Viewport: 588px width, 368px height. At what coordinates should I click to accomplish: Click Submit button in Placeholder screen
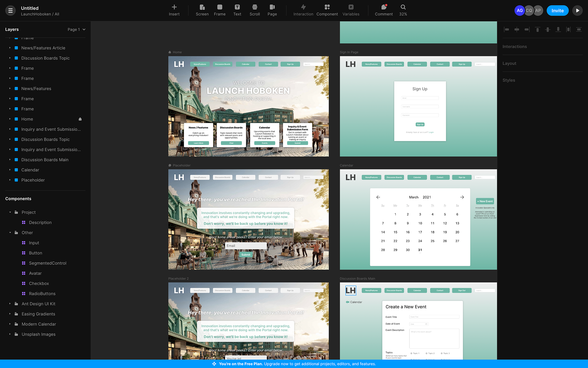(246, 255)
